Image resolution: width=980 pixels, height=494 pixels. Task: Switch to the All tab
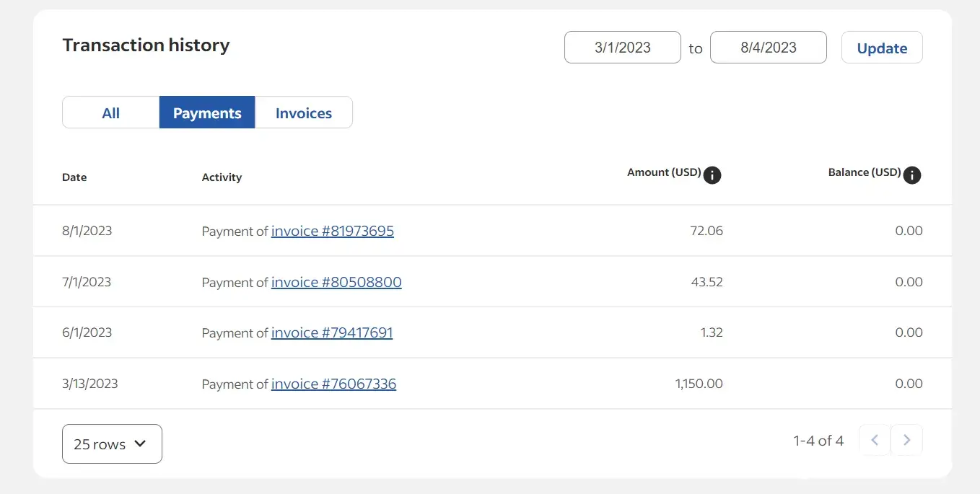click(110, 113)
